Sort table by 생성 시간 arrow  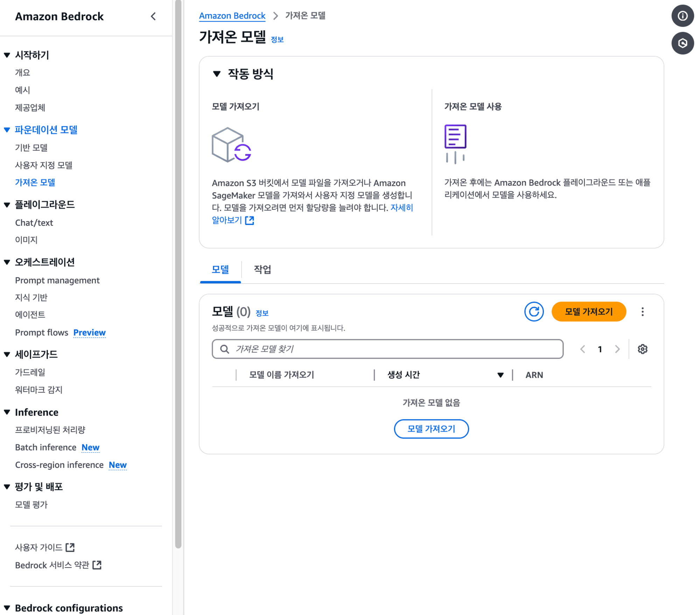(500, 375)
